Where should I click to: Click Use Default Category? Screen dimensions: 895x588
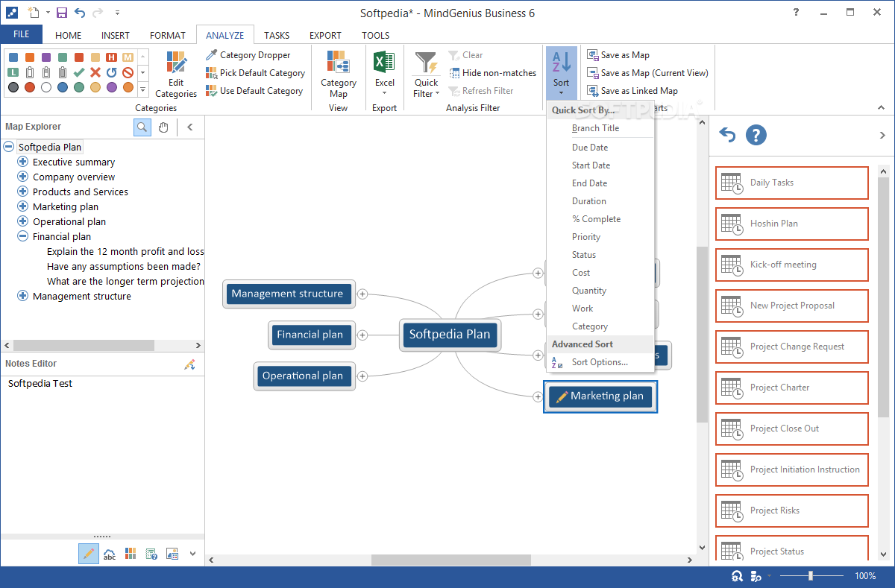pyautogui.click(x=254, y=91)
